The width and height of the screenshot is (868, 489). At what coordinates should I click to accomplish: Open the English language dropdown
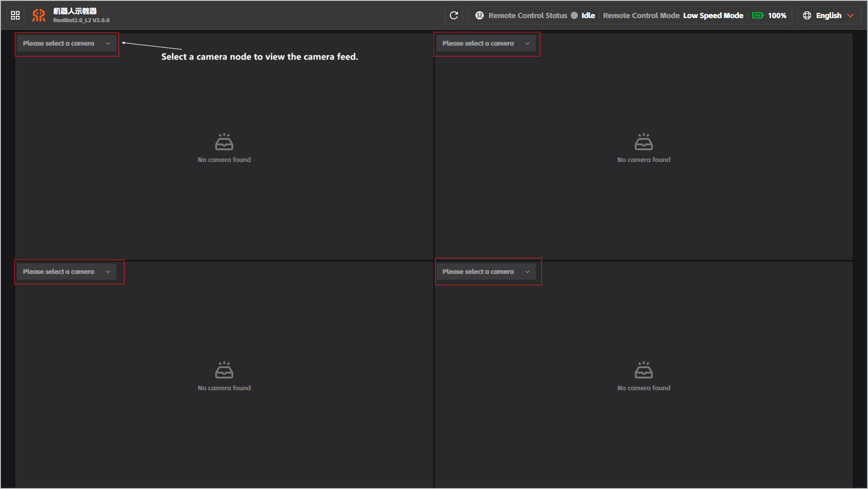[x=829, y=15]
